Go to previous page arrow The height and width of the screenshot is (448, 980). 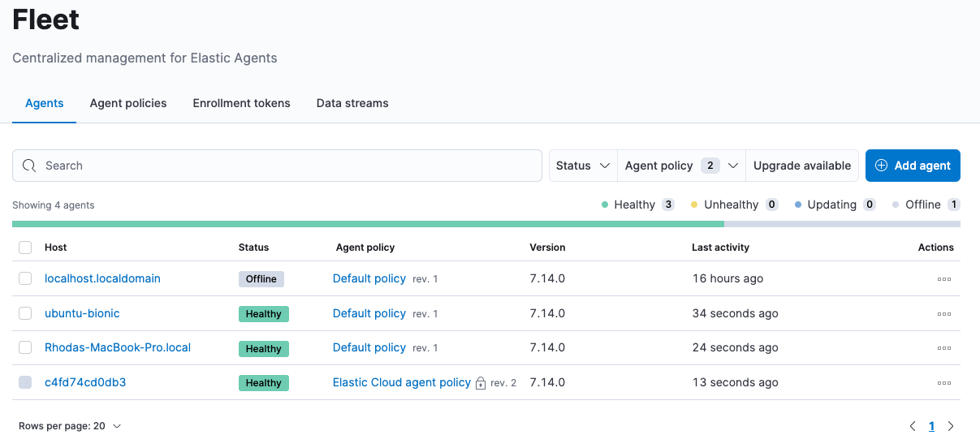913,426
